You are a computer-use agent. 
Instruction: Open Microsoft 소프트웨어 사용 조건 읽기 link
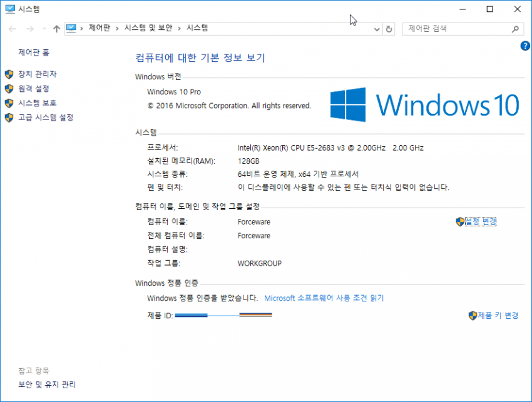(324, 298)
